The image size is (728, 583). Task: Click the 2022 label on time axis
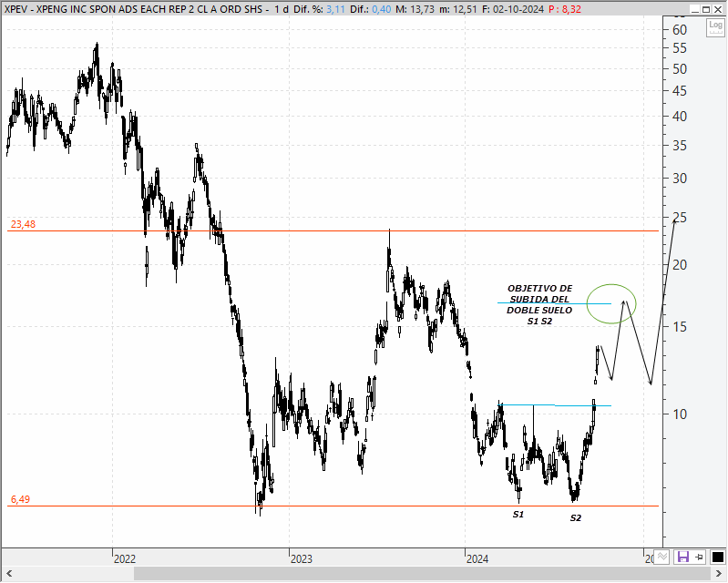(125, 559)
